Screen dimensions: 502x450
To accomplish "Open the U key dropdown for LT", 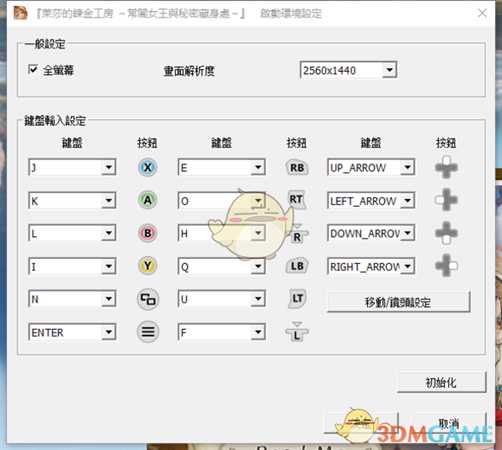I will pos(221,299).
